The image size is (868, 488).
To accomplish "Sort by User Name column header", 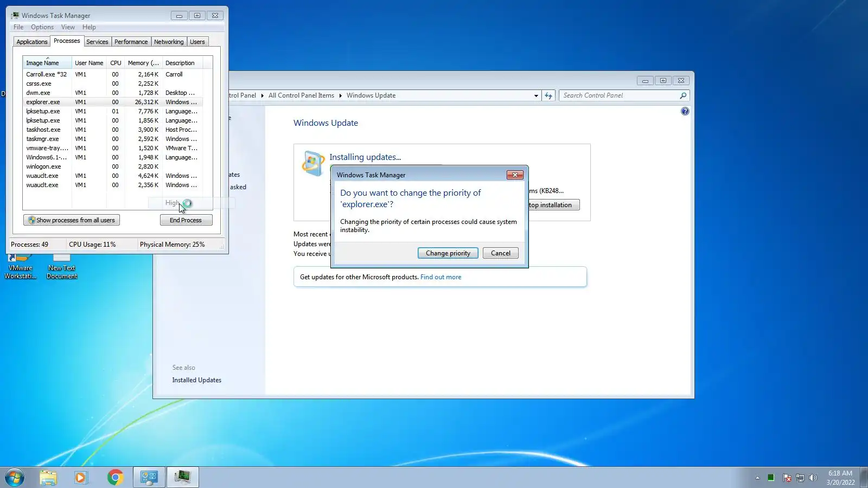I will tap(89, 63).
